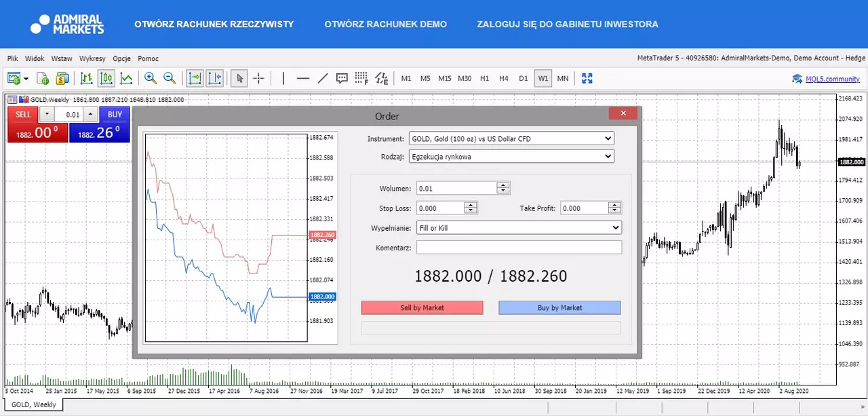Viewport: 868px width, 416px height.
Task: Select the horizontal line drawing tool
Action: point(303,78)
